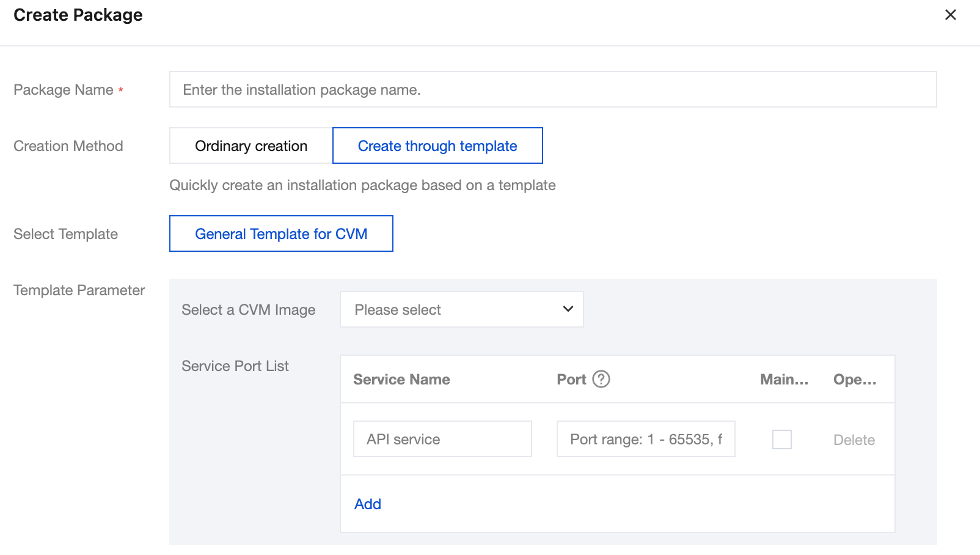
Task: Select Ordinary creation method
Action: (251, 146)
